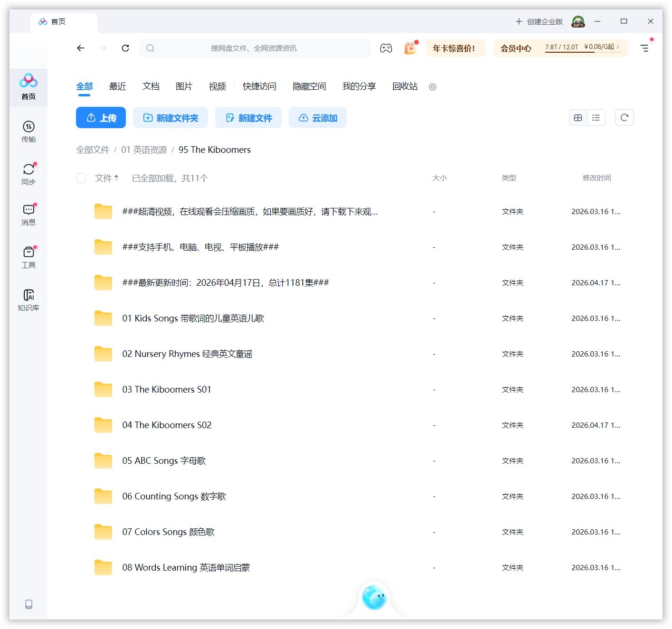
Task: Switch to the 视频 (Videos) tab
Action: [217, 86]
